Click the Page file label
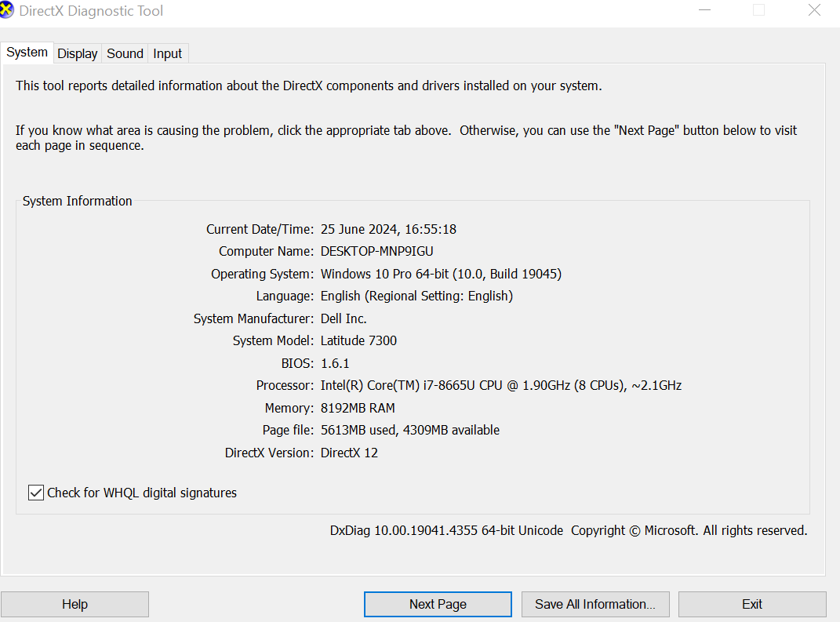 point(288,430)
